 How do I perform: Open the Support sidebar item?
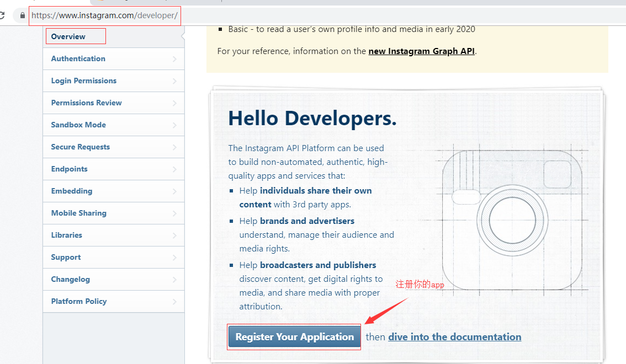113,258
